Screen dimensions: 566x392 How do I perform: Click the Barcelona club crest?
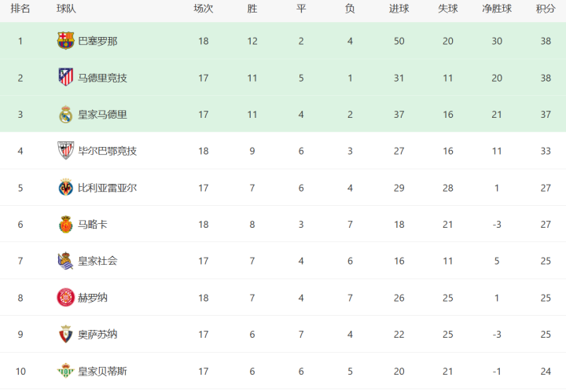click(x=66, y=40)
